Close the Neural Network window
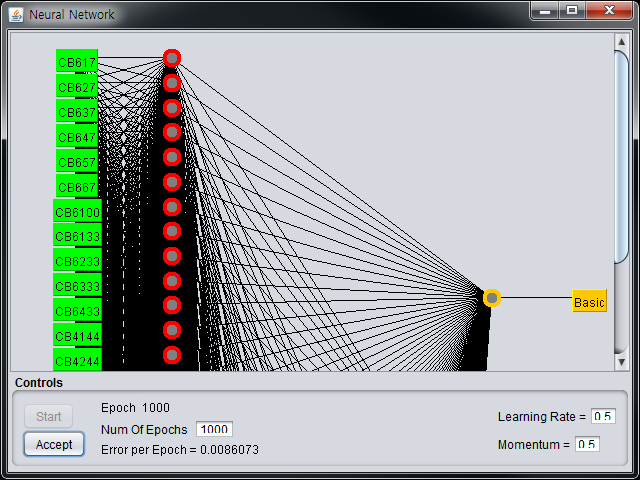 click(x=609, y=11)
